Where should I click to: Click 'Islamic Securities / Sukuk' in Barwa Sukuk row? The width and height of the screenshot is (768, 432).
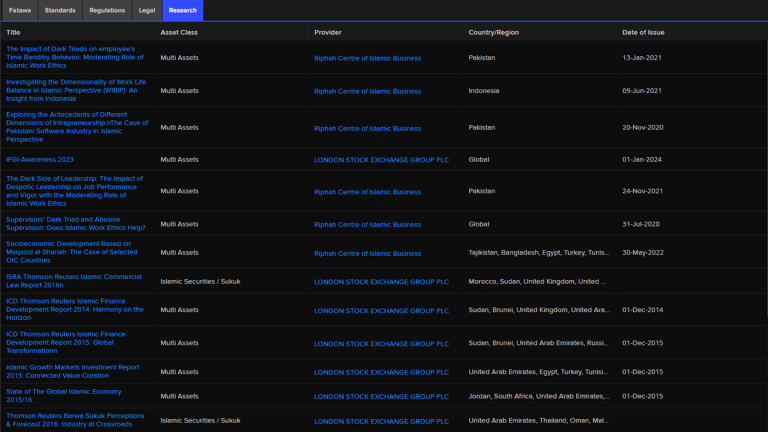[x=200, y=420]
